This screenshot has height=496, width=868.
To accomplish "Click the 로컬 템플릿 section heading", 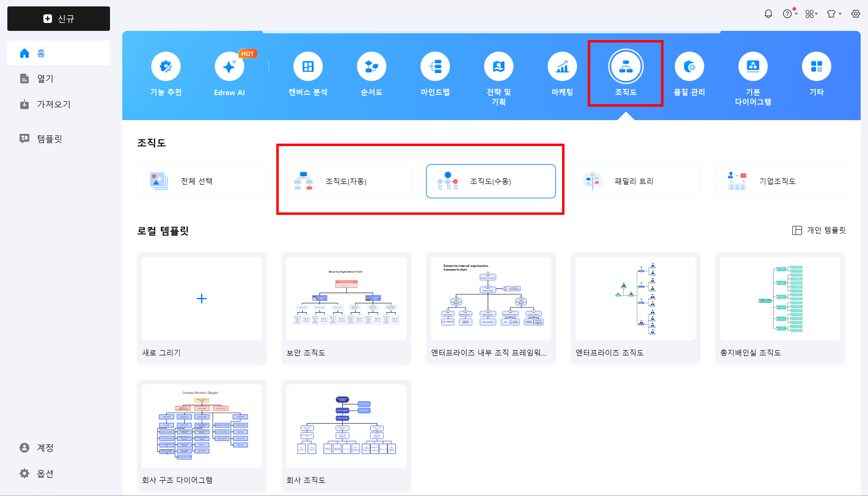I will [x=163, y=231].
